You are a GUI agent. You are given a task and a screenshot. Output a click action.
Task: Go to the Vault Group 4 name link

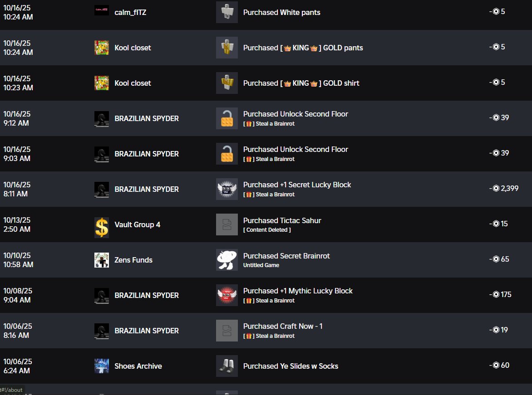137,224
